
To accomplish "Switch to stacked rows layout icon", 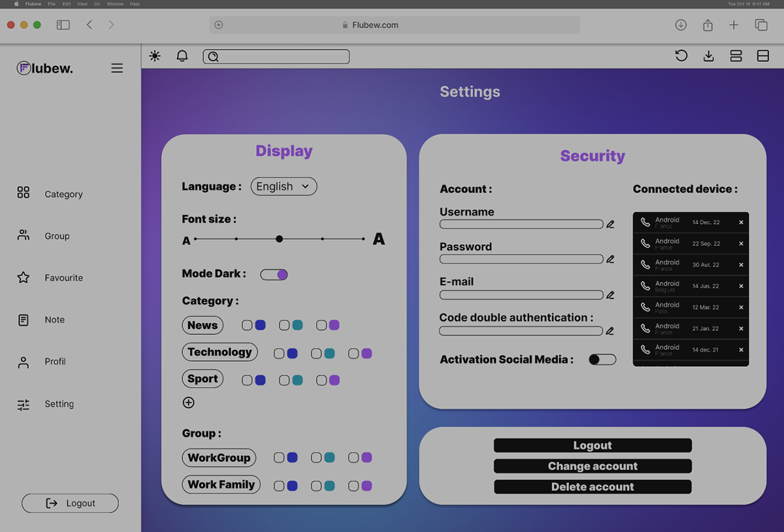I will (736, 57).
